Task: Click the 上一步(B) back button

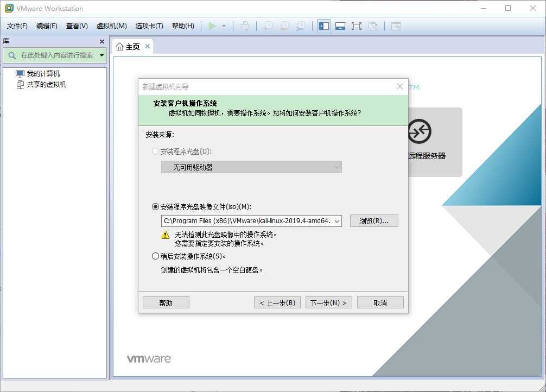Action: pos(277,303)
